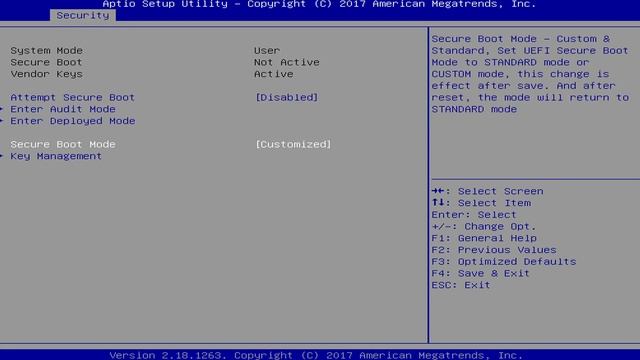Click the Not Active status value
The image size is (640, 360).
coord(287,62)
